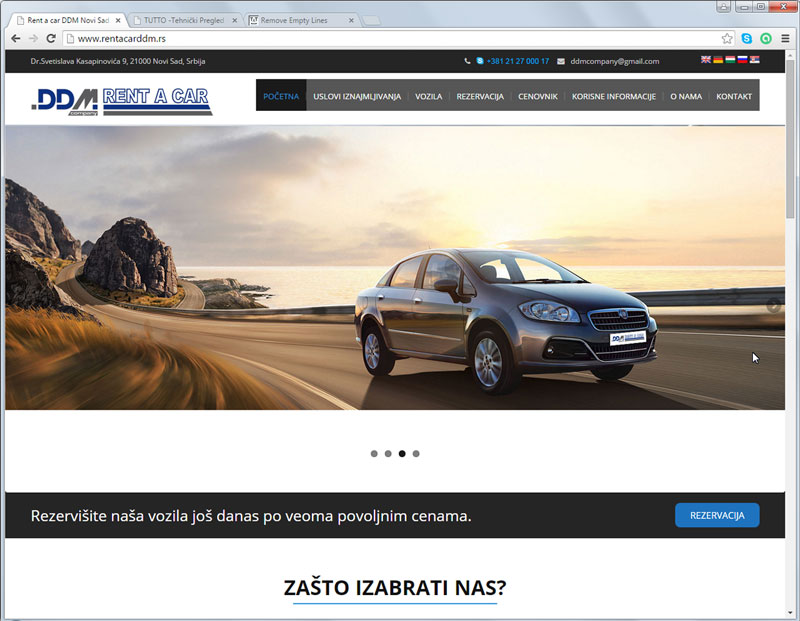Close the TUTTO -Tehnički Pregled tab

[235, 20]
